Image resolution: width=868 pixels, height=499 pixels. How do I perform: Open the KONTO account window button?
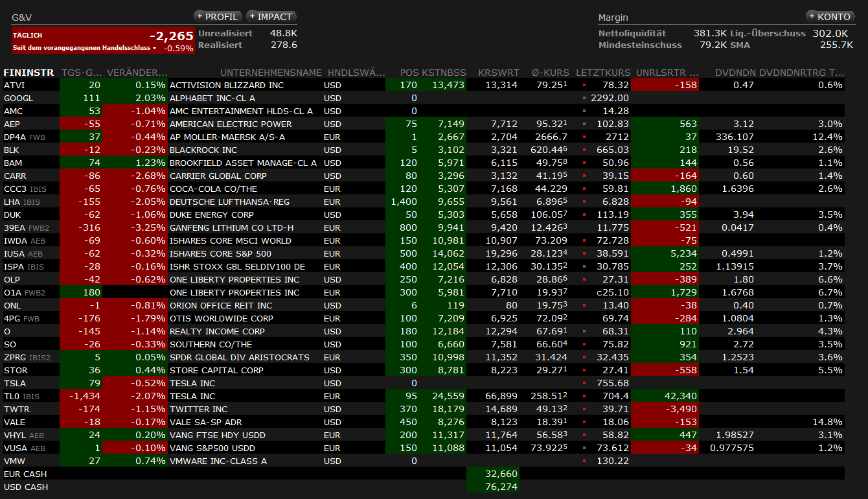[830, 16]
